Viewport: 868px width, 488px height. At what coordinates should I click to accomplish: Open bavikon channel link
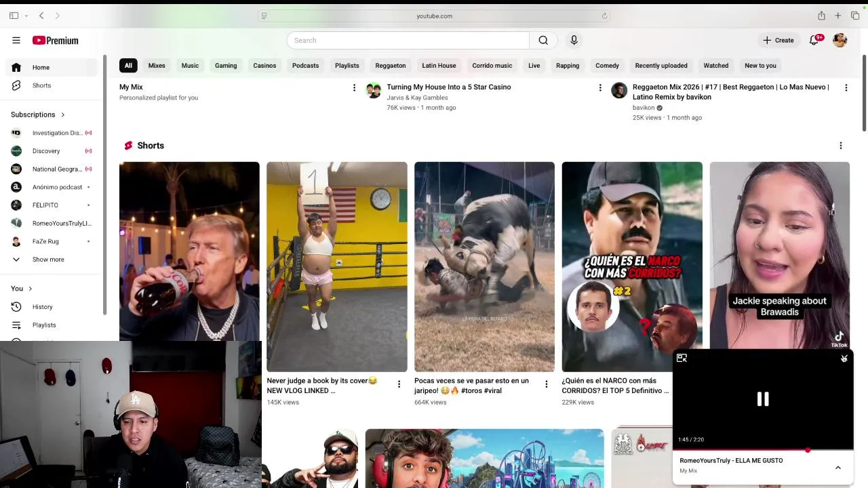click(x=644, y=108)
